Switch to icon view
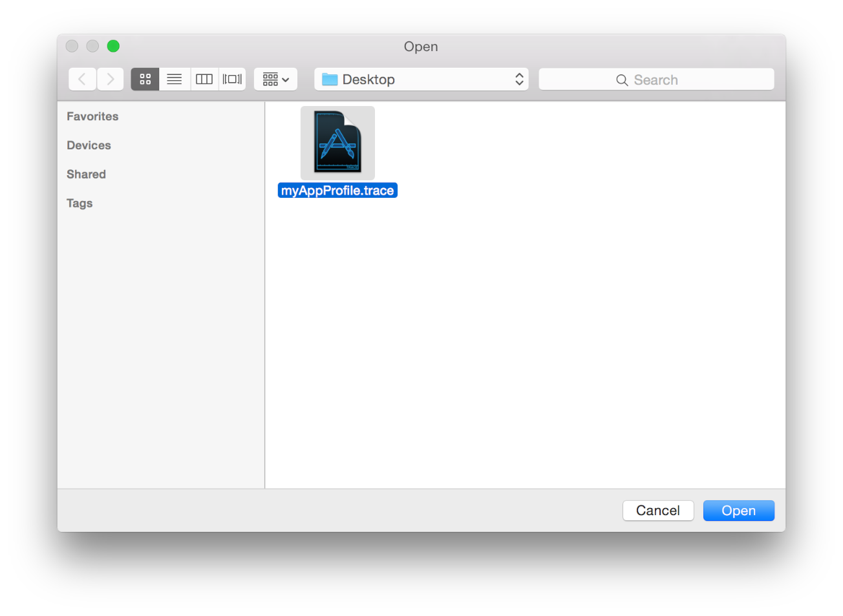 (145, 80)
